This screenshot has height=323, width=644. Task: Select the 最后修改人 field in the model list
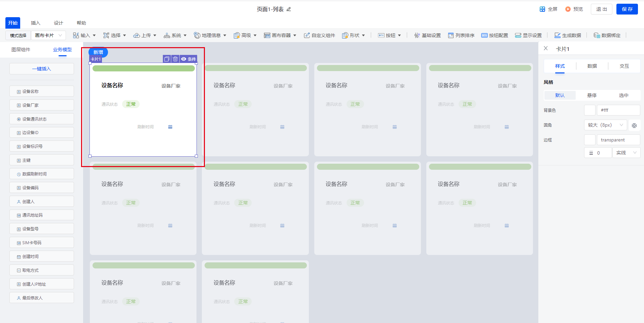pos(42,298)
